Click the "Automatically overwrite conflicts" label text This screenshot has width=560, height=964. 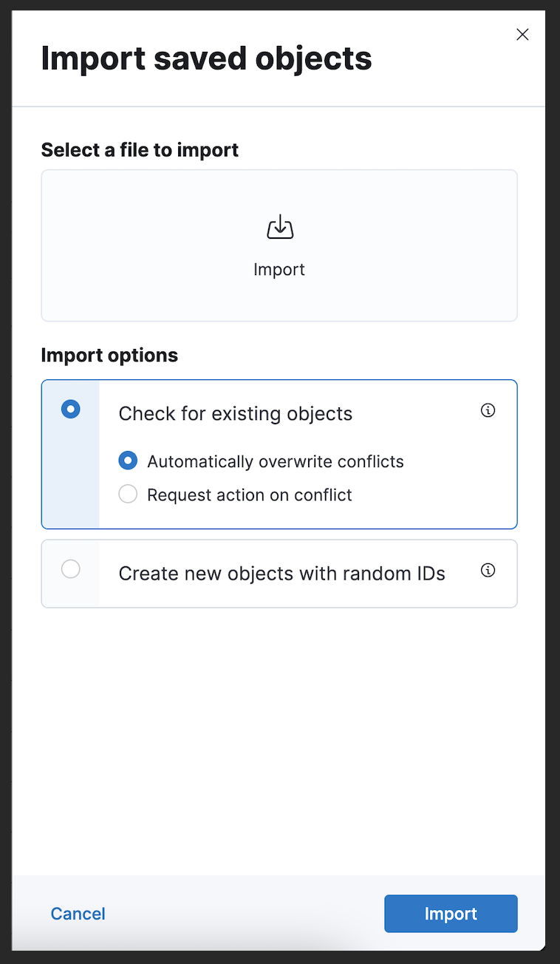(275, 461)
